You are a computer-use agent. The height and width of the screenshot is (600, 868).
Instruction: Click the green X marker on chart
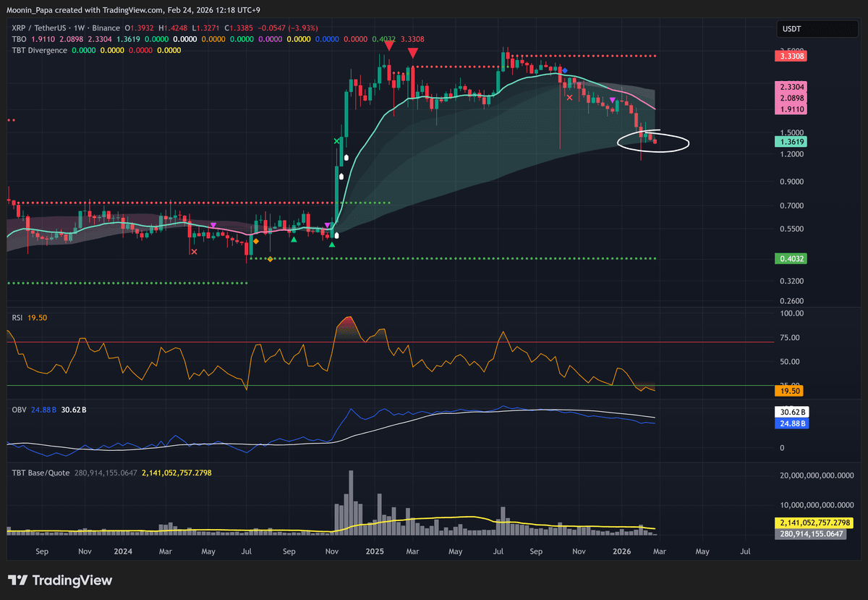tap(336, 141)
